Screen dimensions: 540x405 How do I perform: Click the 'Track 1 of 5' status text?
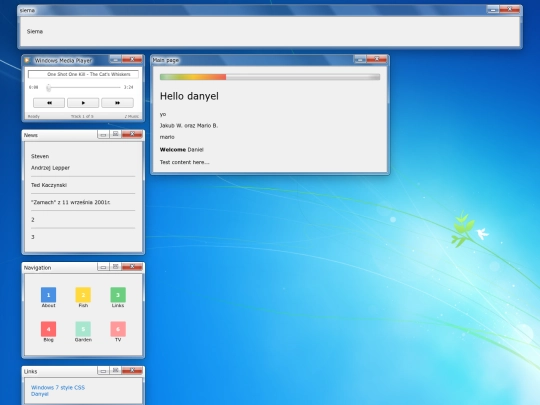[82, 116]
